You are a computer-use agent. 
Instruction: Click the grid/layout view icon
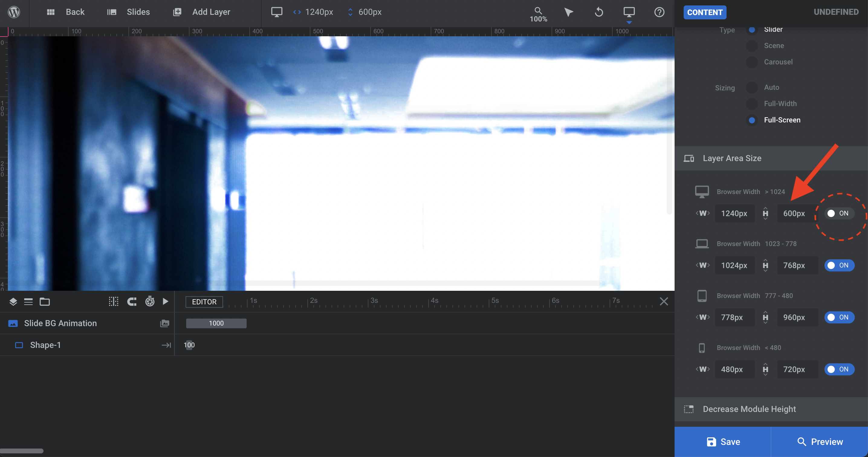51,11
